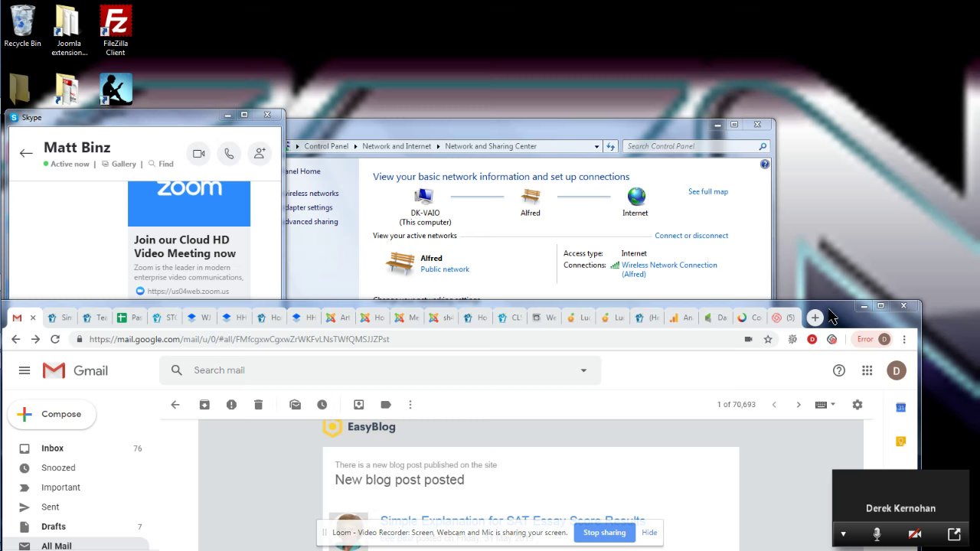The width and height of the screenshot is (980, 551).
Task: Refresh the Control Panel window
Action: (x=610, y=146)
